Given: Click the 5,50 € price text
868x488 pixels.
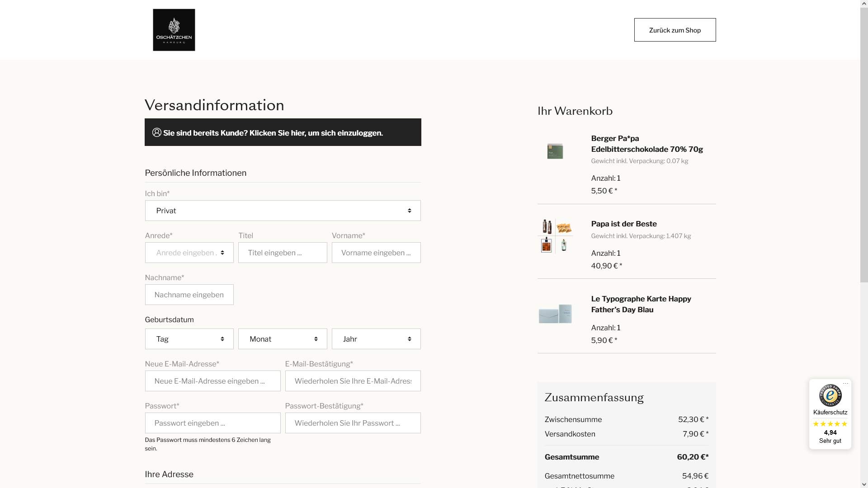Looking at the screenshot, I should [604, 191].
